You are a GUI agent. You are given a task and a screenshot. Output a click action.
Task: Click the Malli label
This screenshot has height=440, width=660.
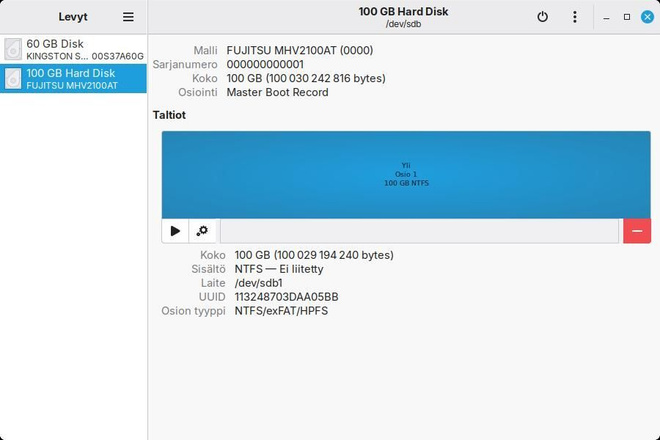[x=205, y=51]
